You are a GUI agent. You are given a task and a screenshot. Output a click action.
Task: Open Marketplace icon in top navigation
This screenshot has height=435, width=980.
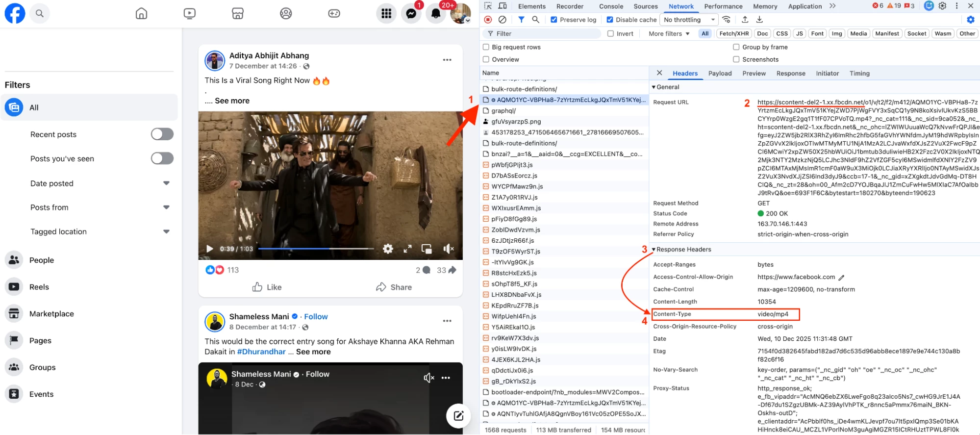pos(238,14)
